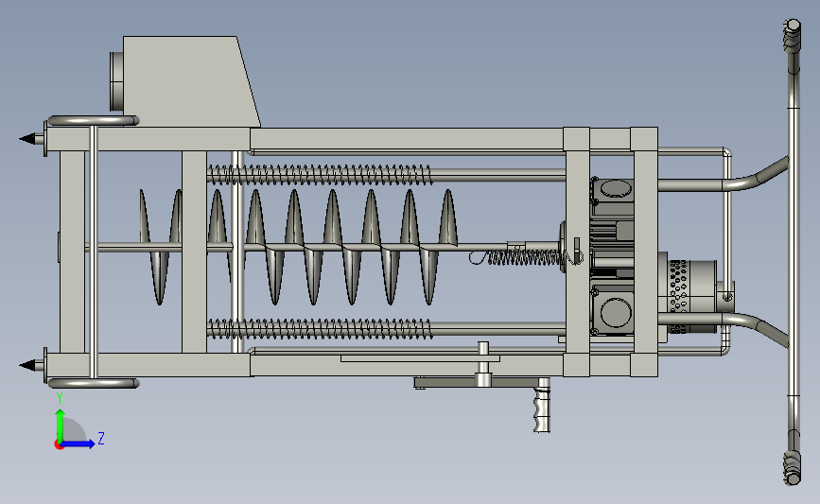Select the round flange on the hopper's side
The height and width of the screenshot is (504, 820).
(x=116, y=81)
